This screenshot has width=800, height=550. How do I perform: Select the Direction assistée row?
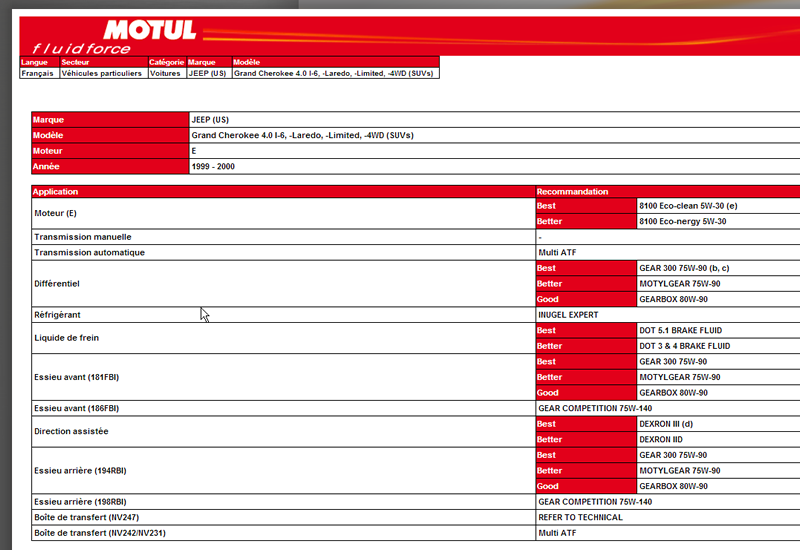pos(283,431)
